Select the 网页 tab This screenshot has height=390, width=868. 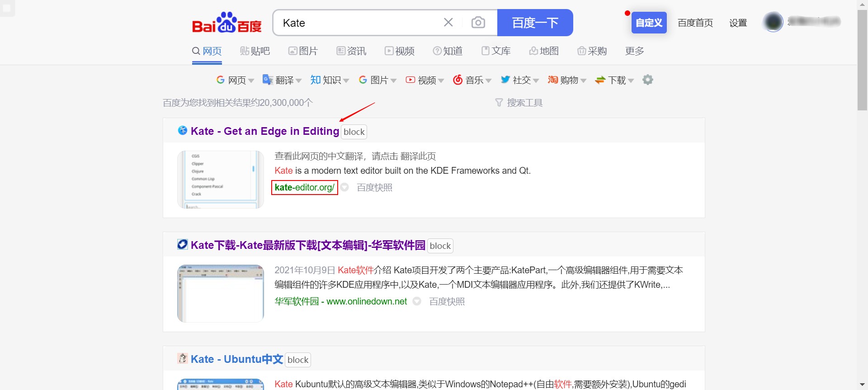click(x=207, y=51)
